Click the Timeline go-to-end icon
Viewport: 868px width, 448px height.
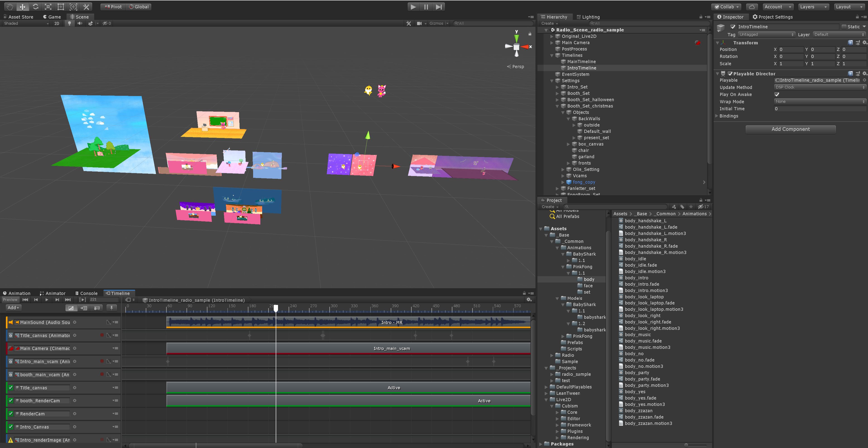(68, 299)
